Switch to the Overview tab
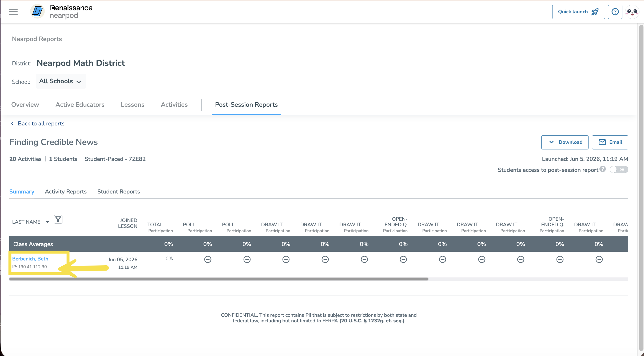 point(25,105)
